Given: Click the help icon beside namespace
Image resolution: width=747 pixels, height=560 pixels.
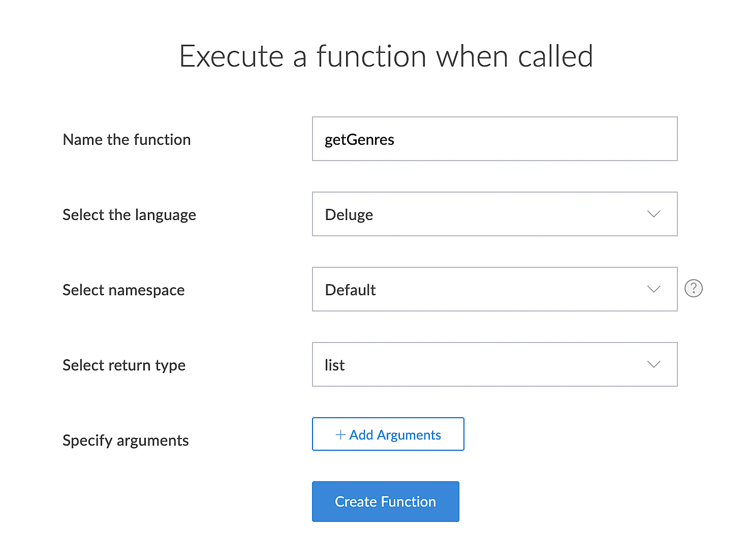Looking at the screenshot, I should (x=693, y=289).
